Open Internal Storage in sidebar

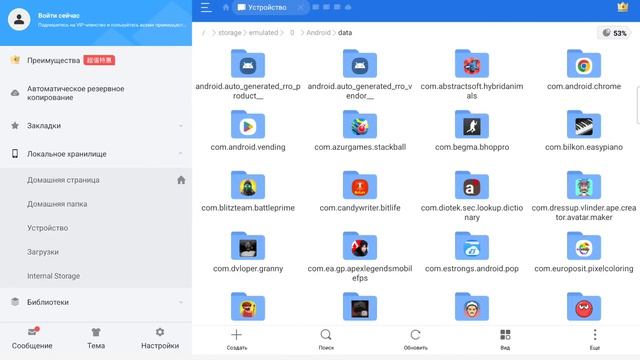click(x=96, y=276)
